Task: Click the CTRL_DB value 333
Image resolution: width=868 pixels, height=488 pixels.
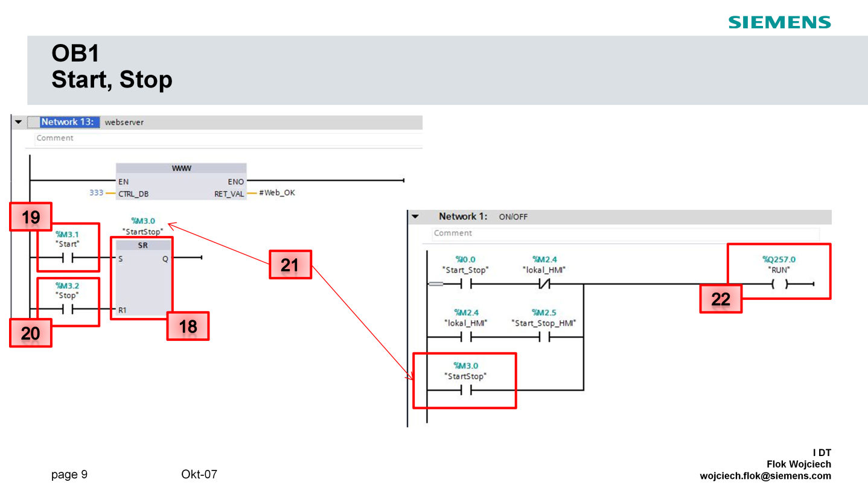Action: click(x=96, y=193)
